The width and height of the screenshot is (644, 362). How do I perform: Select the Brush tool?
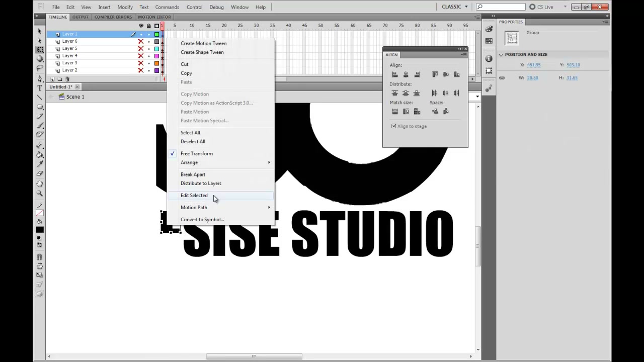(40, 125)
